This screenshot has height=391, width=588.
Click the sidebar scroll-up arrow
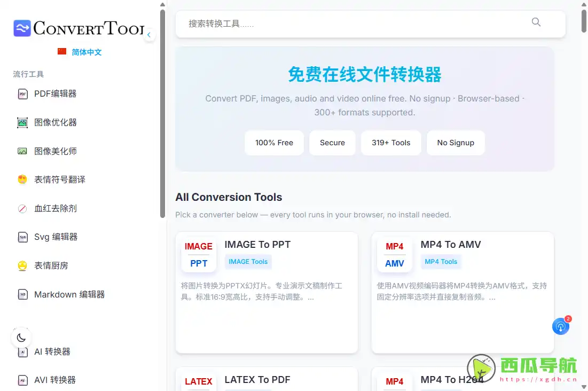pyautogui.click(x=162, y=4)
